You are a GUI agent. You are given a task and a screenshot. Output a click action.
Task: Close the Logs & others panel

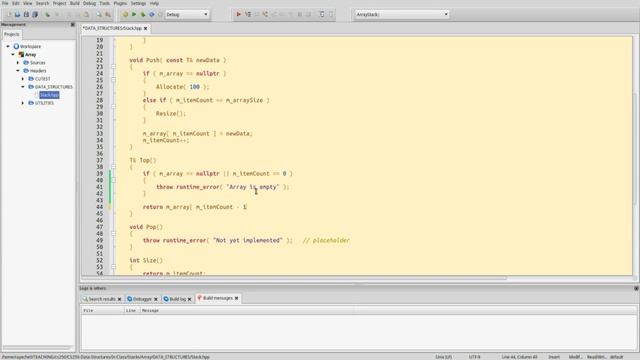636,288
